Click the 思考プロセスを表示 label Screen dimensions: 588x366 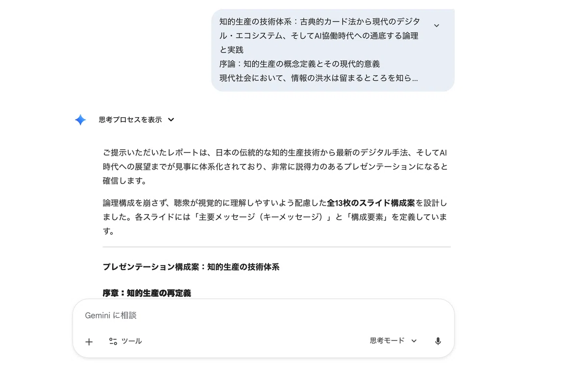point(130,120)
